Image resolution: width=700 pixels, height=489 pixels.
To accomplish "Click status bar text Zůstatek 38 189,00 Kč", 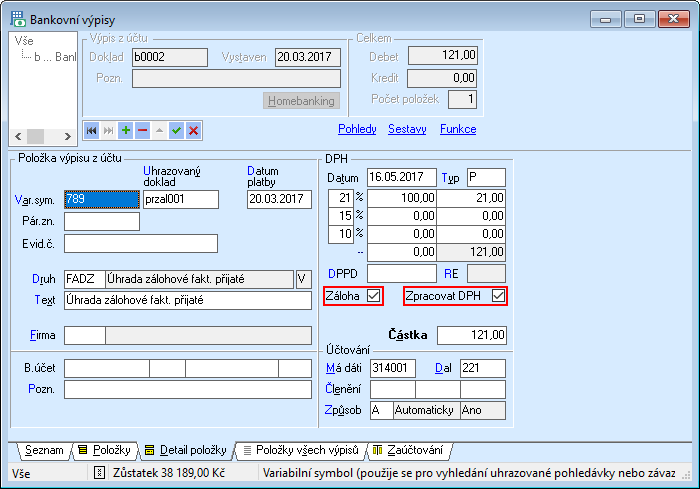I will pyautogui.click(x=169, y=473).
